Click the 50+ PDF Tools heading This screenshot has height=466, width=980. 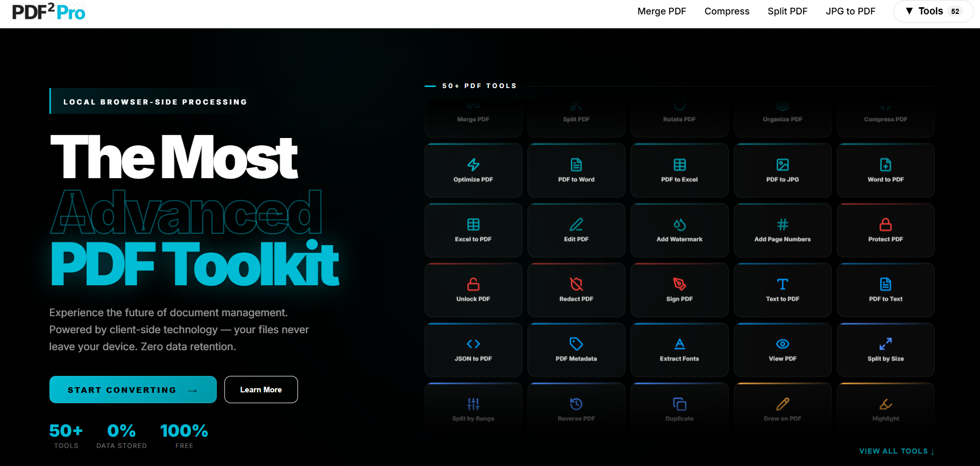coord(479,86)
